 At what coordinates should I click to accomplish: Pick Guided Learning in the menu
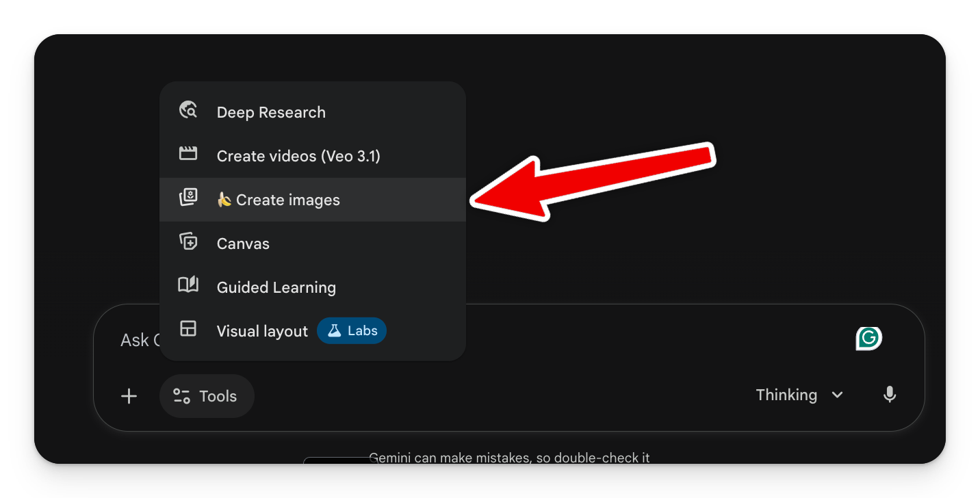(x=313, y=287)
